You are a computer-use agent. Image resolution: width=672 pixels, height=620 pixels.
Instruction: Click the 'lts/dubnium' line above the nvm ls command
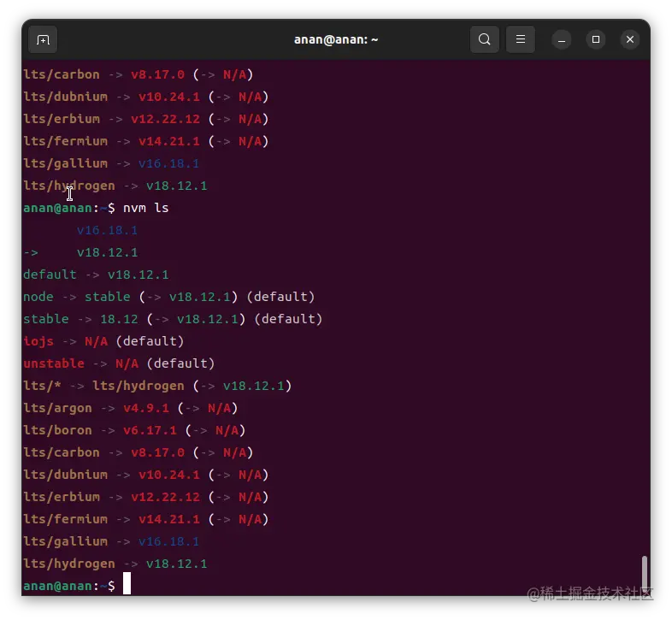(x=145, y=97)
